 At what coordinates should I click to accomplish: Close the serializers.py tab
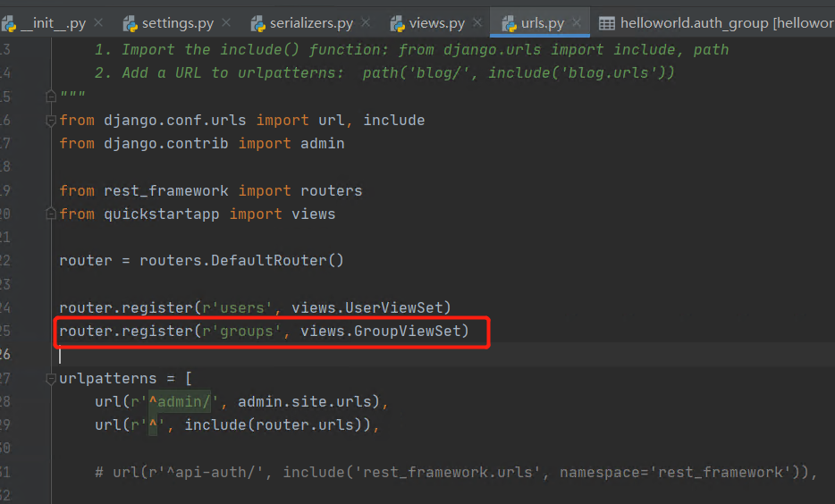(366, 23)
